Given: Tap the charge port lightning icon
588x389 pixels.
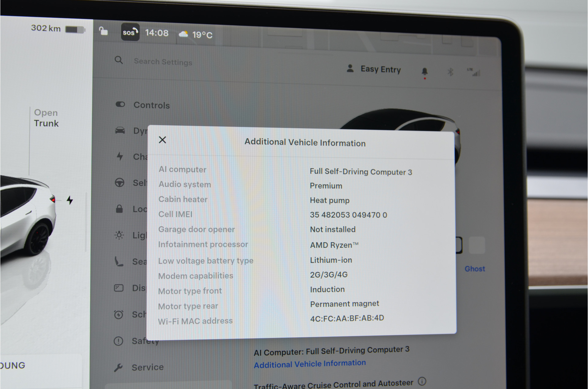Looking at the screenshot, I should click(70, 200).
